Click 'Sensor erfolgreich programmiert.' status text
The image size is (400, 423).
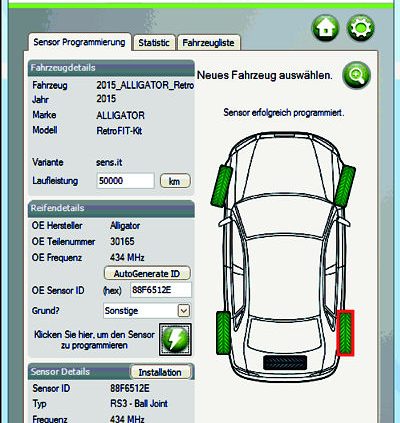coord(284,113)
